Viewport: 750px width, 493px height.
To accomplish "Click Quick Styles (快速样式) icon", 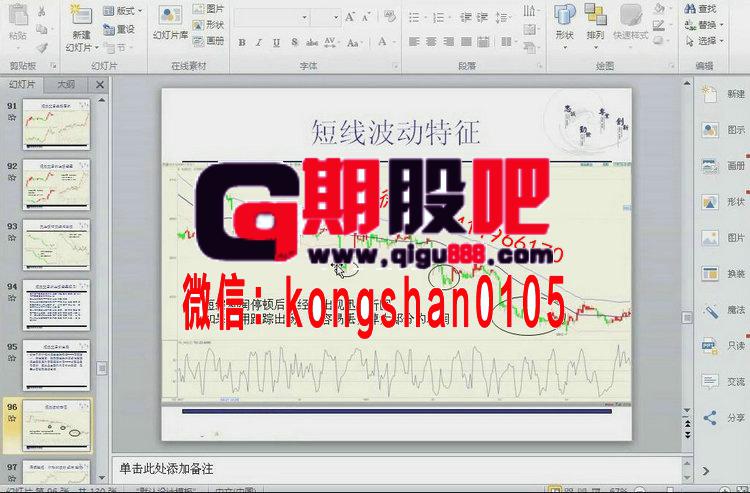I will pos(631,16).
